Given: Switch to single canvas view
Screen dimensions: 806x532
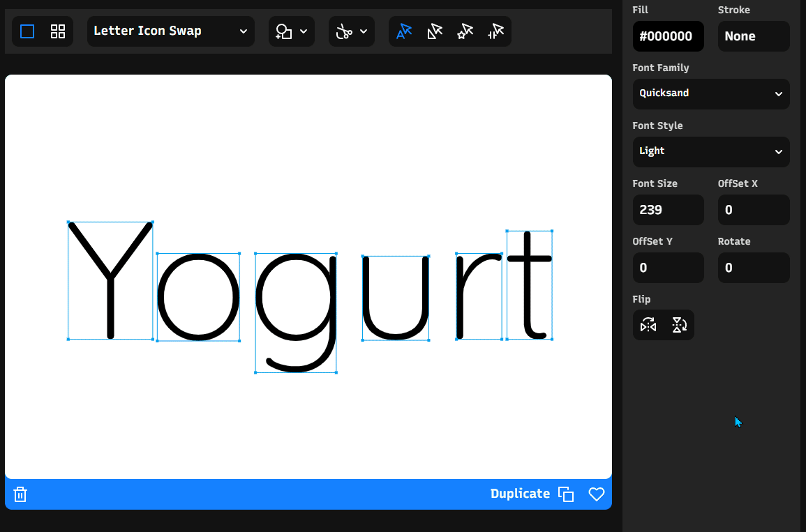Looking at the screenshot, I should [x=27, y=31].
